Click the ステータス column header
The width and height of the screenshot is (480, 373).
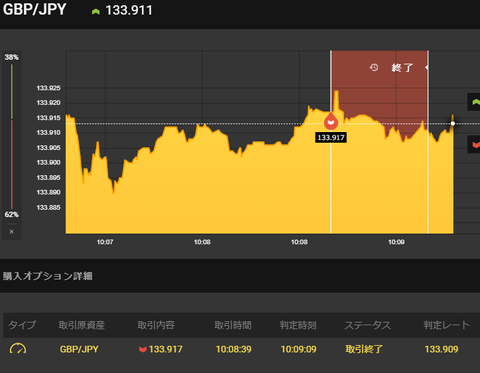coord(368,325)
